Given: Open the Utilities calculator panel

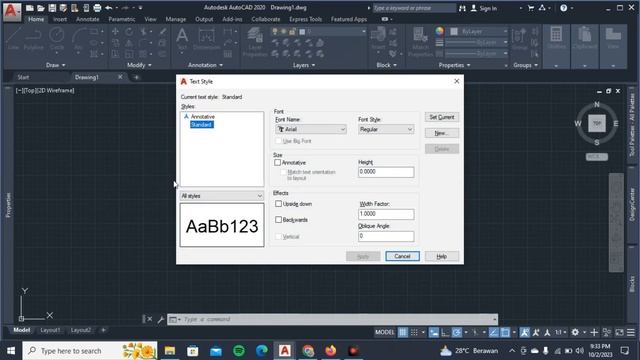Looking at the screenshot, I should [x=556, y=39].
